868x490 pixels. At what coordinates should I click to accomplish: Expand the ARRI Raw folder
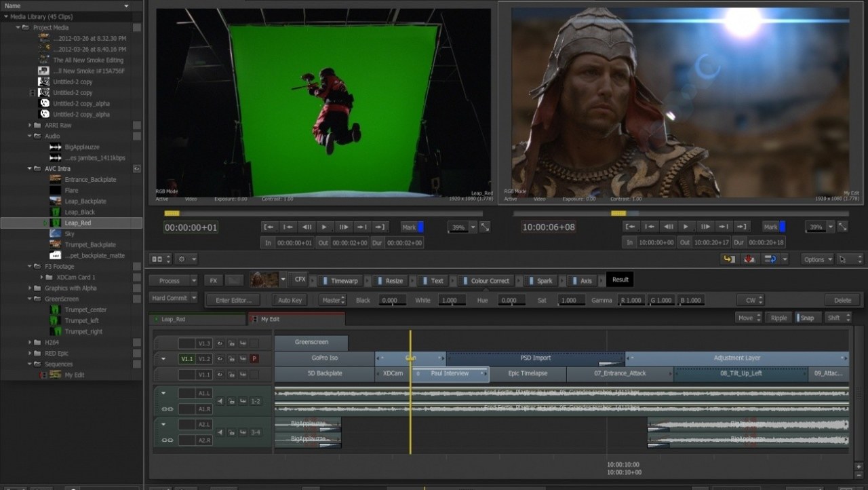tap(30, 125)
